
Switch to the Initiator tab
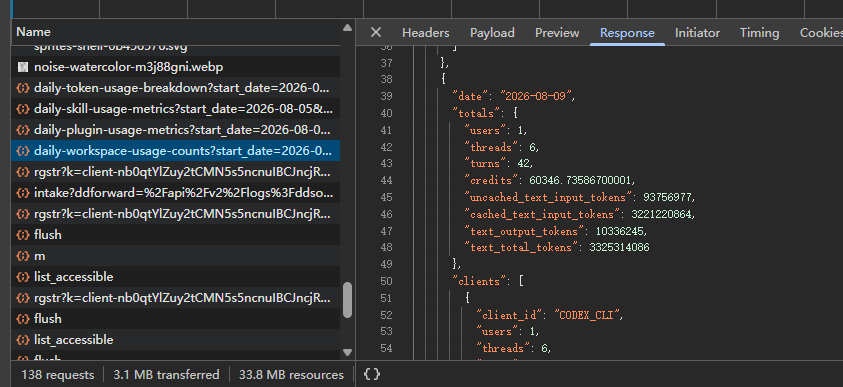coord(697,33)
